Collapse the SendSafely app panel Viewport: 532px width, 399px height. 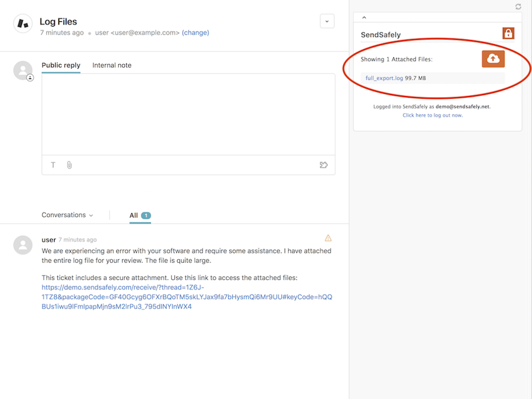[364, 17]
